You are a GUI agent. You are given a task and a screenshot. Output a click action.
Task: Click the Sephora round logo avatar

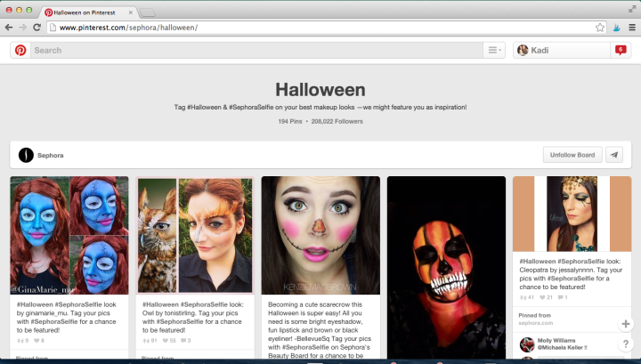pos(27,155)
